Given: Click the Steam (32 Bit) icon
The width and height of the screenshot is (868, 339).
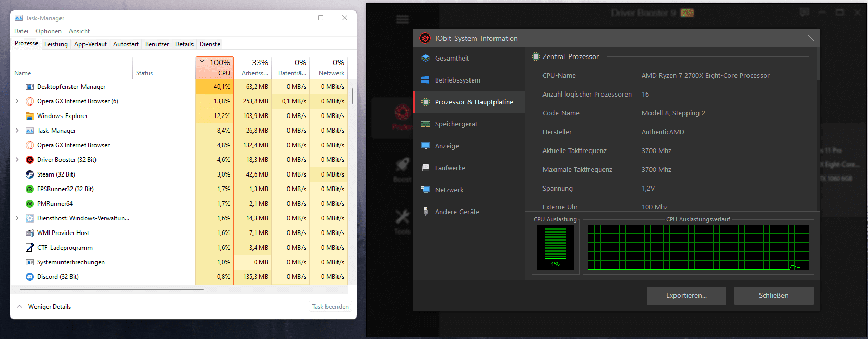Looking at the screenshot, I should click(x=30, y=174).
